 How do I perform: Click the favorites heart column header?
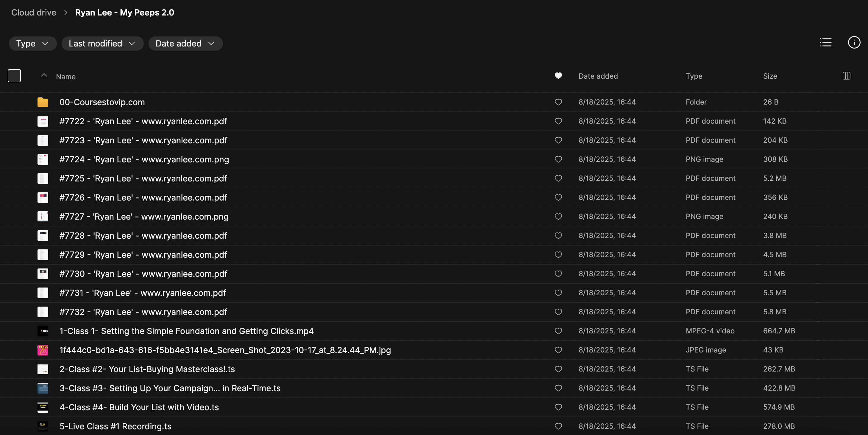(x=558, y=76)
